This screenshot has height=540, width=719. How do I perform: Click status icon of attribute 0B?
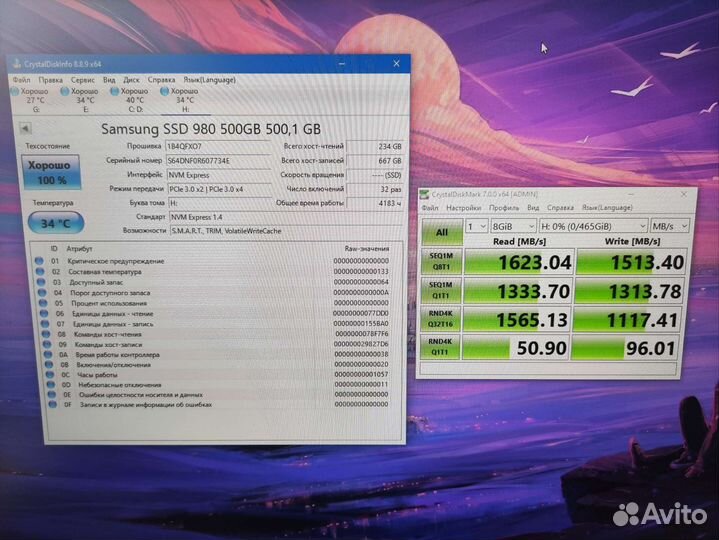pyautogui.click(x=49, y=365)
